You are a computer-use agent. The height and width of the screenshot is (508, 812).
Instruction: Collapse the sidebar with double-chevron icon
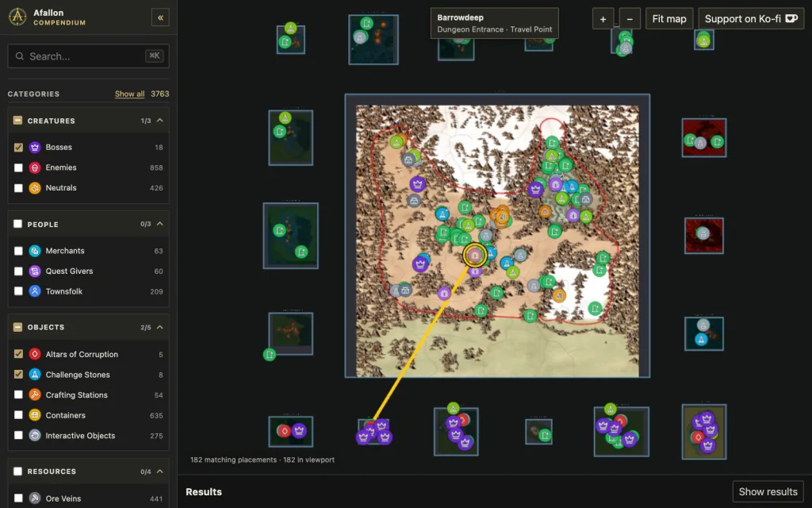(x=160, y=17)
